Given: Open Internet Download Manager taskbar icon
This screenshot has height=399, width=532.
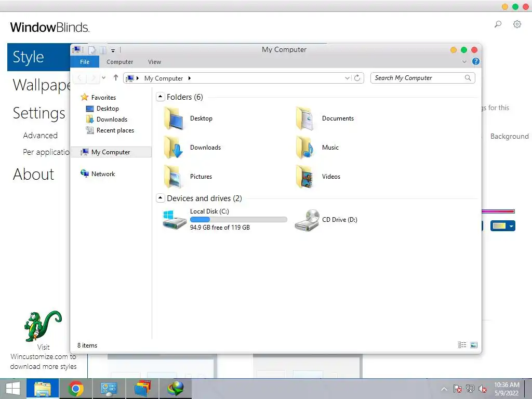Looking at the screenshot, I should 176,389.
